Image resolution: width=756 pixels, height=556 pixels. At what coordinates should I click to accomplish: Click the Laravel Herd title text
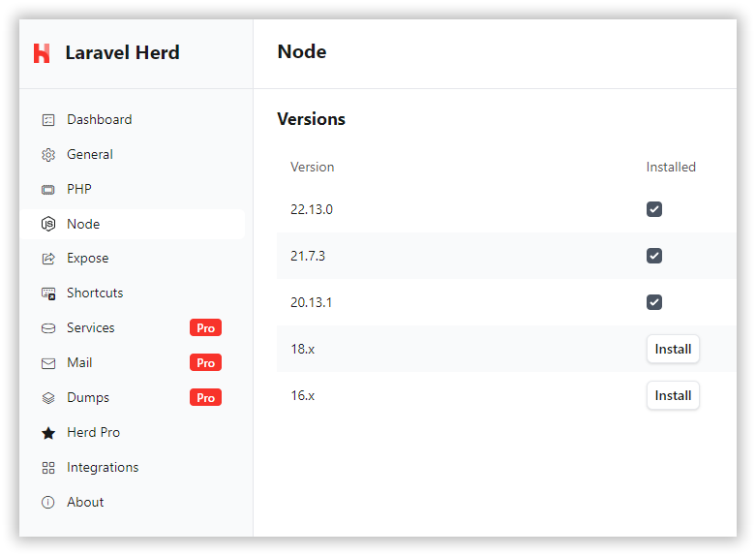123,52
